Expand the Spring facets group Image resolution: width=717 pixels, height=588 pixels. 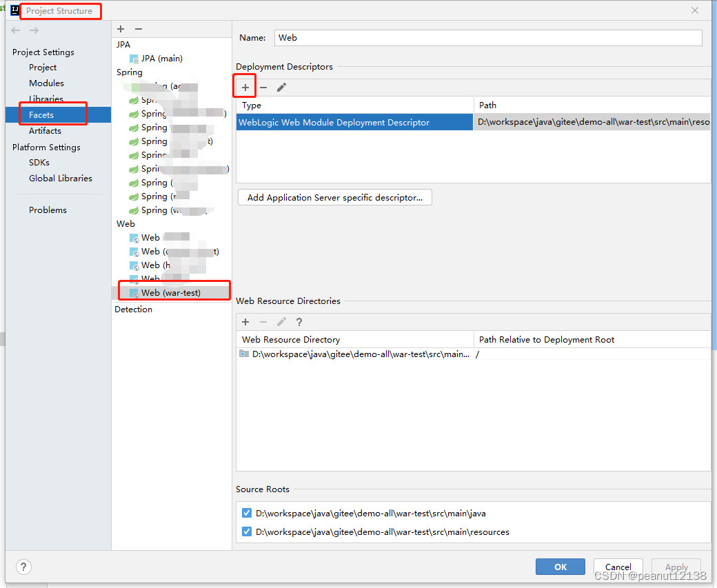129,72
